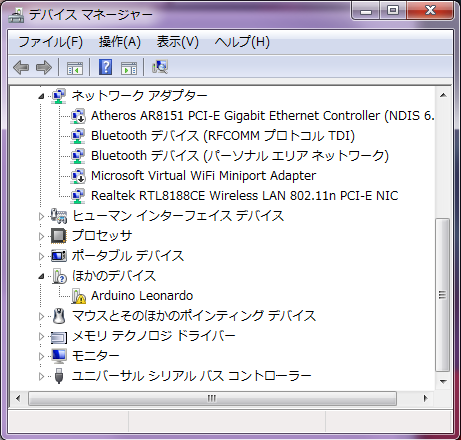Expand the メモリ テクノロジ ドライバー node
Image resolution: width=461 pixels, height=440 pixels.
pos(41,336)
